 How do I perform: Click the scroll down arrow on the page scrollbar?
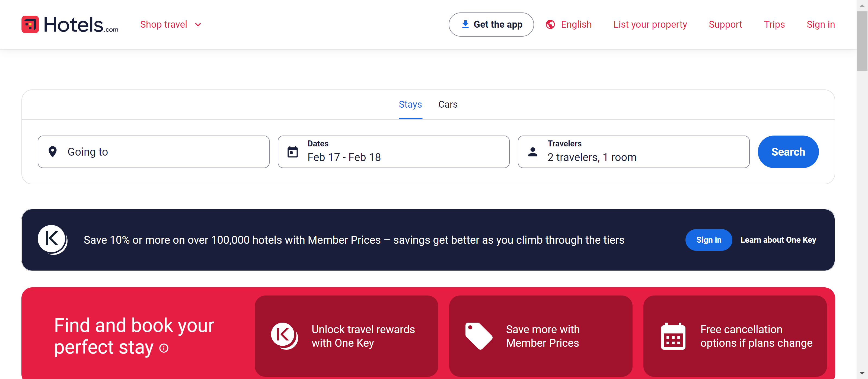[x=862, y=373]
